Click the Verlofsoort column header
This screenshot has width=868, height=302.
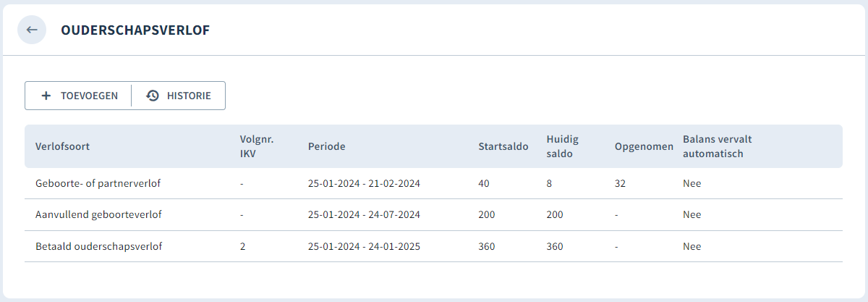pos(62,146)
